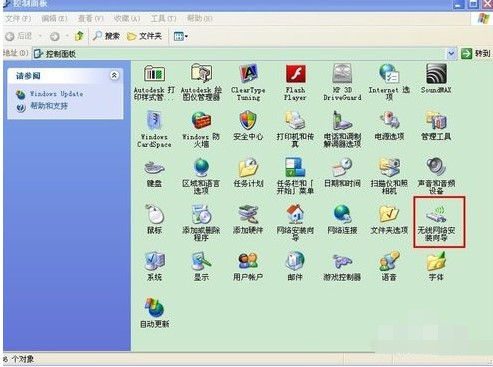Screen dimensions: 493x367
Task: Open 电源选项 icon
Action: tap(389, 120)
